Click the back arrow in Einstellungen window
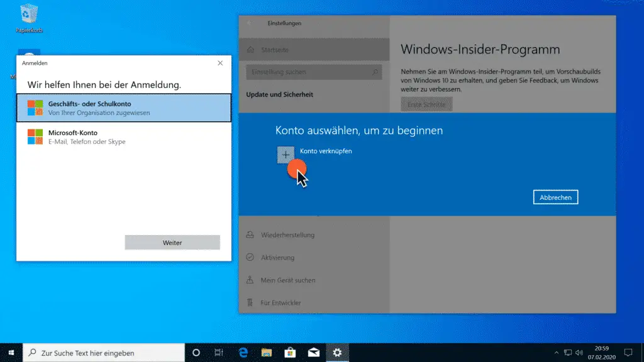 (x=249, y=23)
